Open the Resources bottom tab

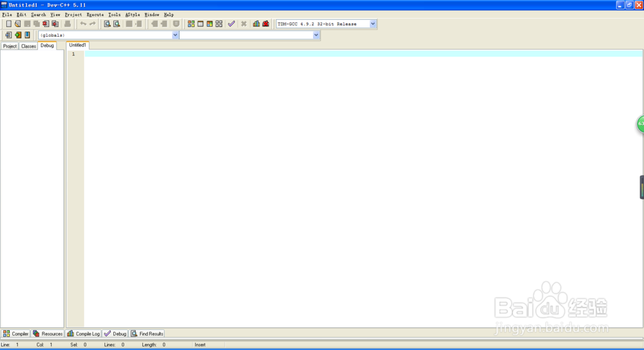point(48,333)
